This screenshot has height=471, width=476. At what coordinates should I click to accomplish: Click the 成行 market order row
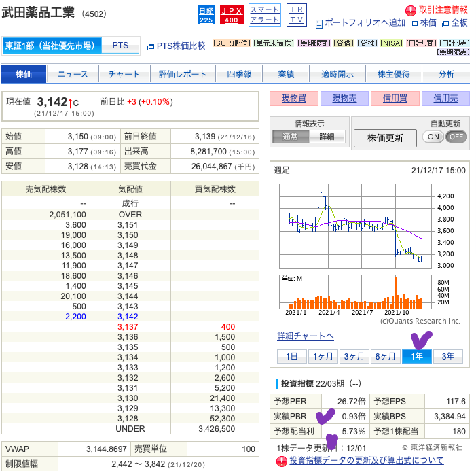pos(130,203)
